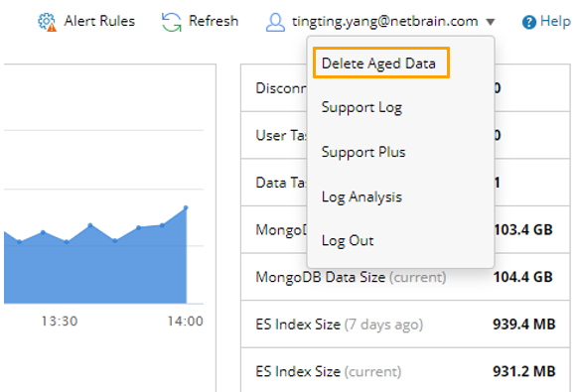This screenshot has width=579, height=392.
Task: Open Log Analysis from user menu
Action: (x=362, y=196)
